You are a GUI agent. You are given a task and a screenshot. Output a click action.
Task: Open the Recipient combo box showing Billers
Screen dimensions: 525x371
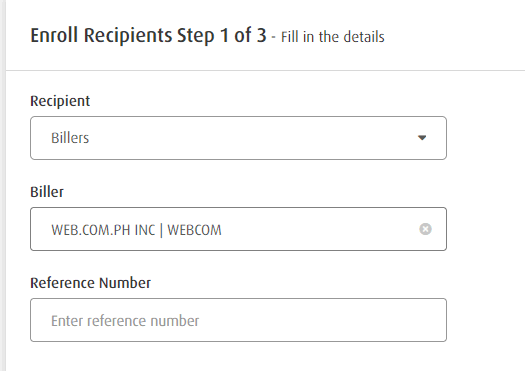[x=238, y=138]
